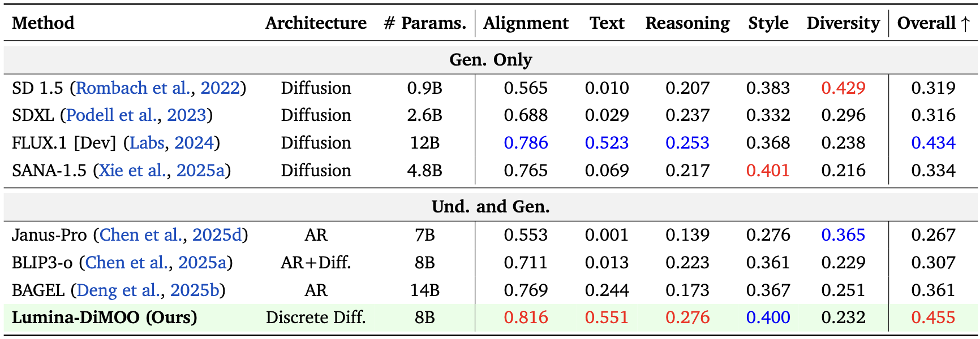980x339 pixels.
Task: Click the Overall column header
Action: (933, 23)
